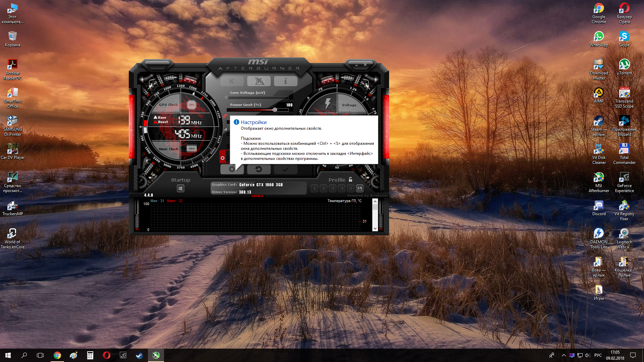Click the small red gear fan settings icon
644x362 pixels.
[x=222, y=158]
